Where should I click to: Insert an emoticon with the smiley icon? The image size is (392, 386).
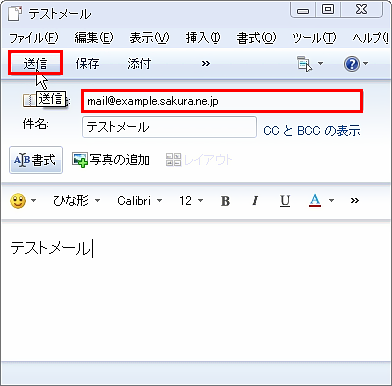point(18,201)
